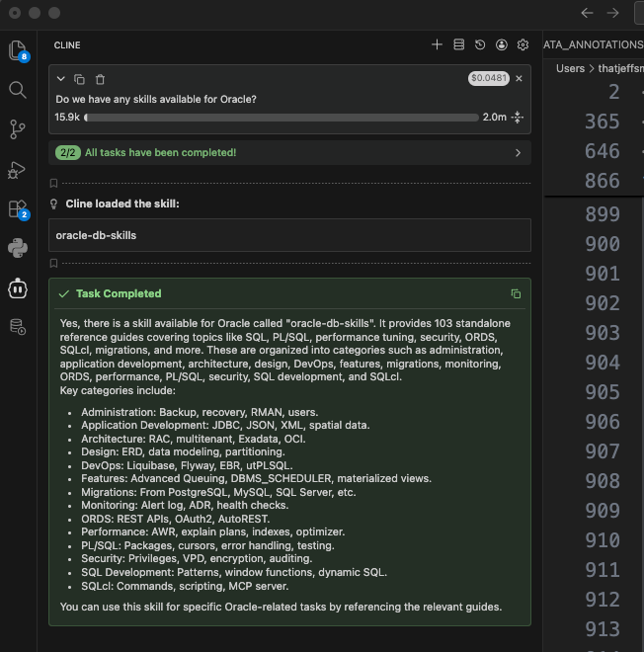This screenshot has width=644, height=652.
Task: Open Cline MCP servers panel
Action: click(458, 44)
